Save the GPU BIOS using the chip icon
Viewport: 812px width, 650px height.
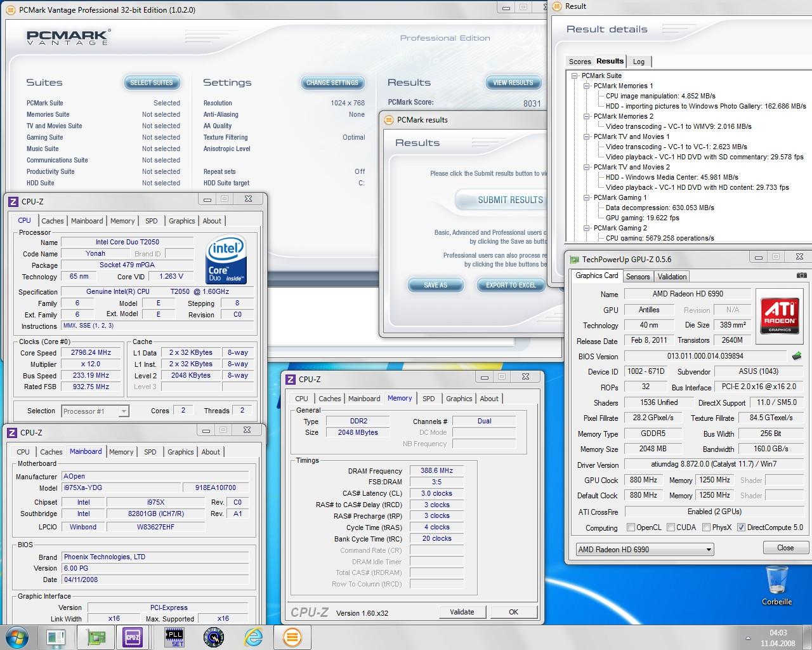pos(797,356)
